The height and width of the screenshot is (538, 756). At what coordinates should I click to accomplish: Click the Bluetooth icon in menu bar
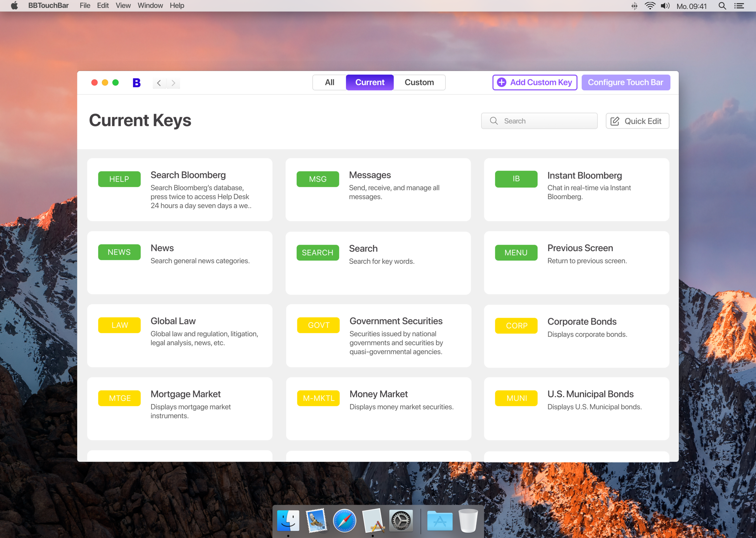click(x=634, y=6)
